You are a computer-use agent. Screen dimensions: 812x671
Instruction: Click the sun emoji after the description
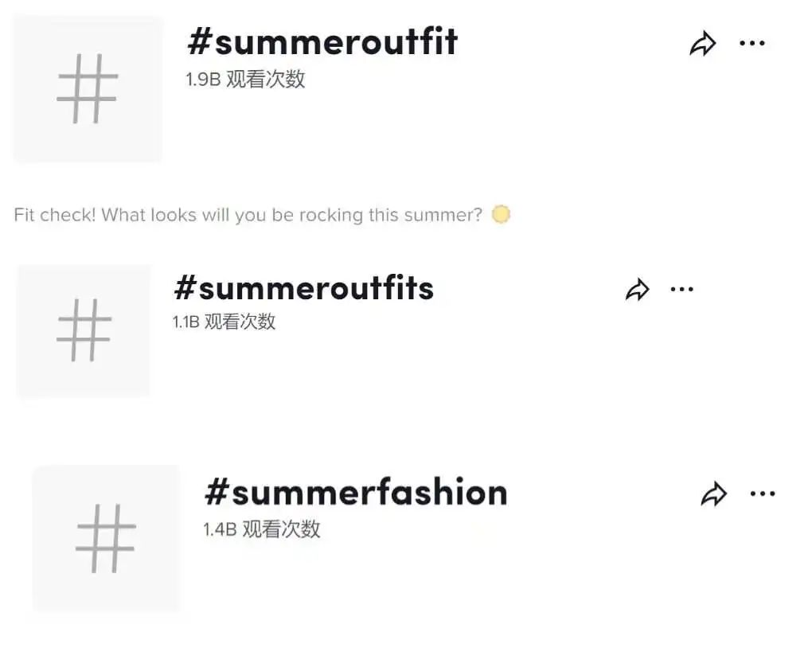pos(501,215)
